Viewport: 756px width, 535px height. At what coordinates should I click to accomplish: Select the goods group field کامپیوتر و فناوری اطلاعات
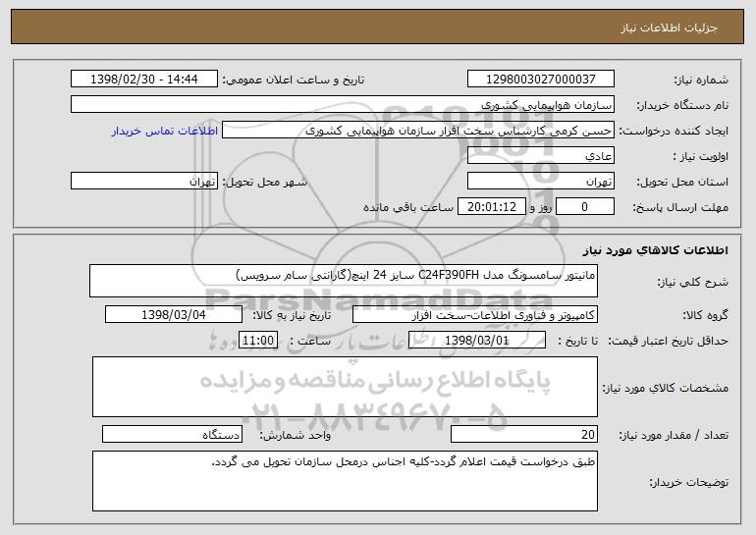(x=475, y=315)
